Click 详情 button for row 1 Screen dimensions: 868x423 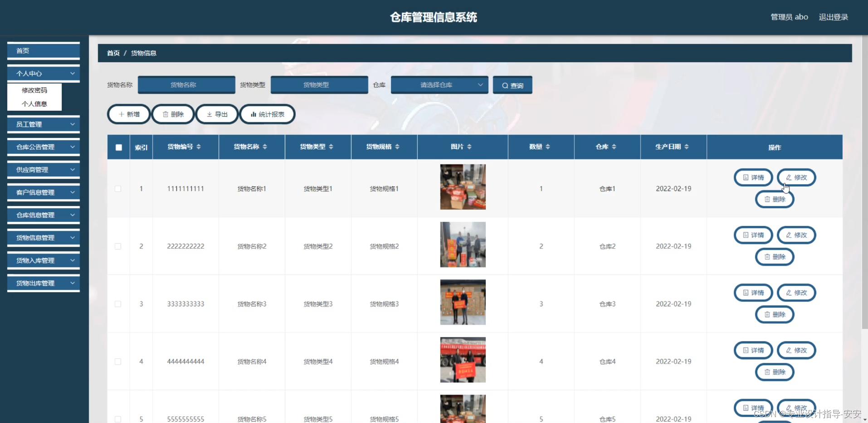[x=753, y=177]
